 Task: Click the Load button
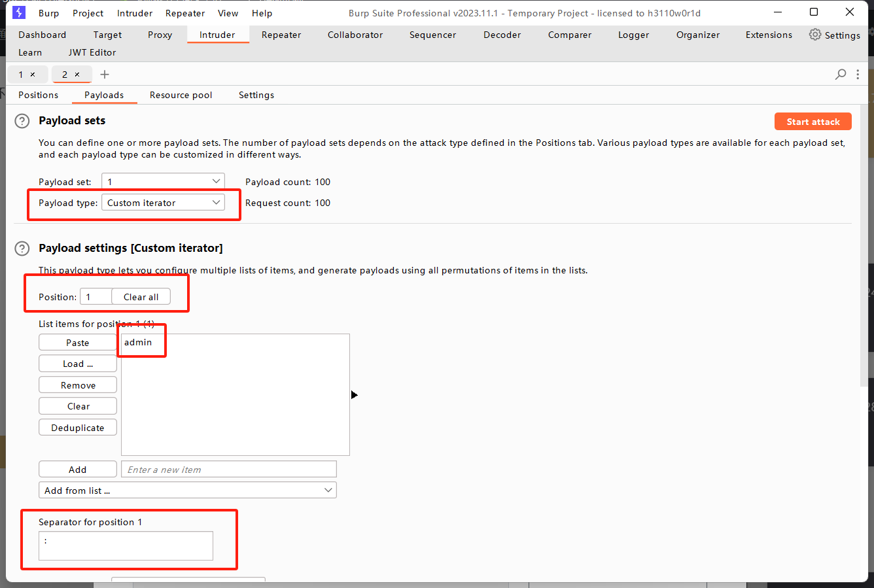coord(78,364)
